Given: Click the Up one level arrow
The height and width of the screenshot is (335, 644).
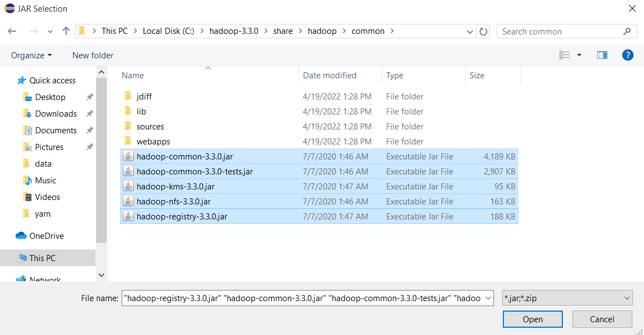Looking at the screenshot, I should coord(66,31).
